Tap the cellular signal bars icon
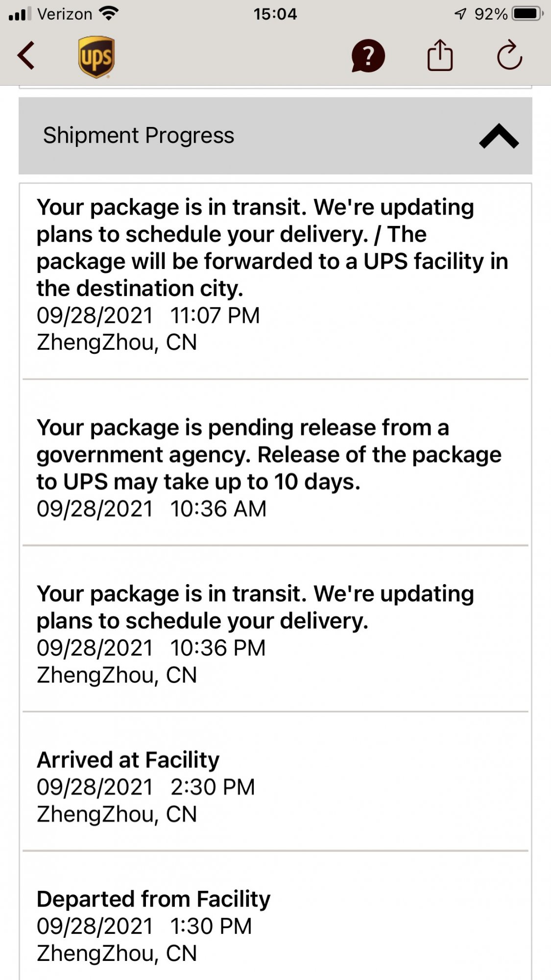The image size is (551, 980). pos(20,14)
